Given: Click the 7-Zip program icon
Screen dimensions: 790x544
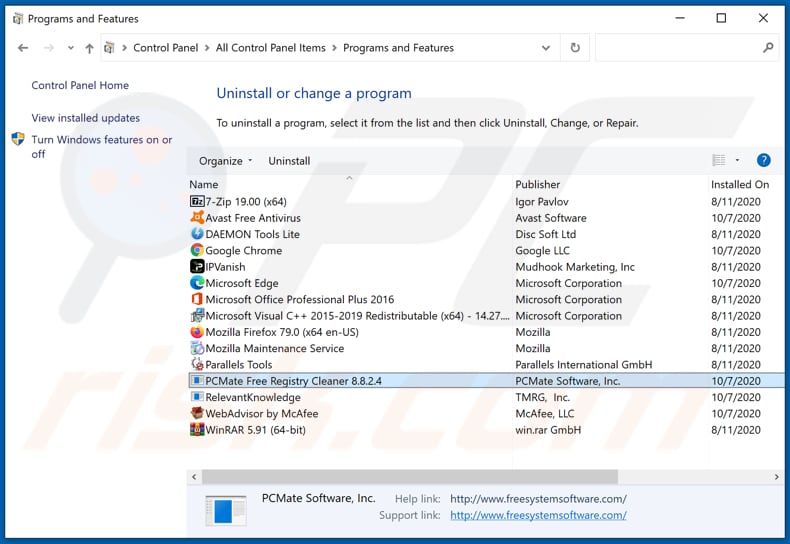Looking at the screenshot, I should pos(197,201).
